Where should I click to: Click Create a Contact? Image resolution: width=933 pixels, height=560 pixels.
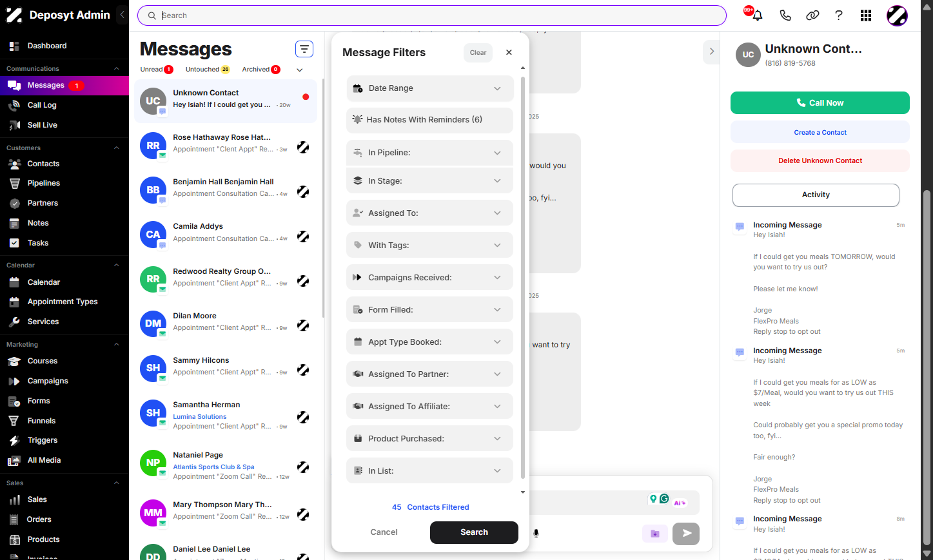[820, 132]
